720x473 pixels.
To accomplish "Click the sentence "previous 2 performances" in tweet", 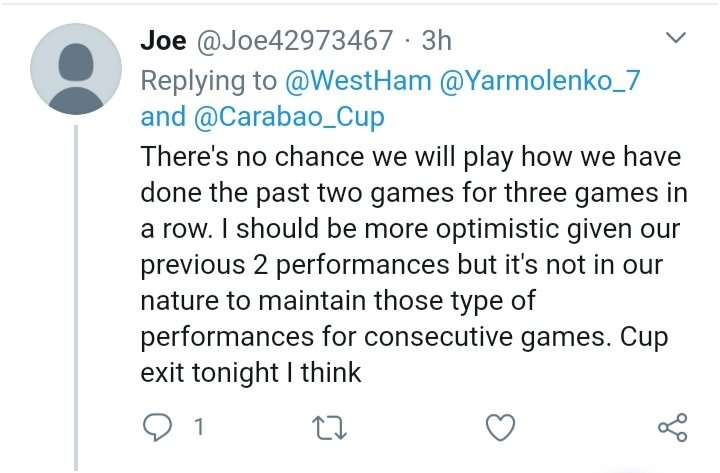I will [x=295, y=265].
